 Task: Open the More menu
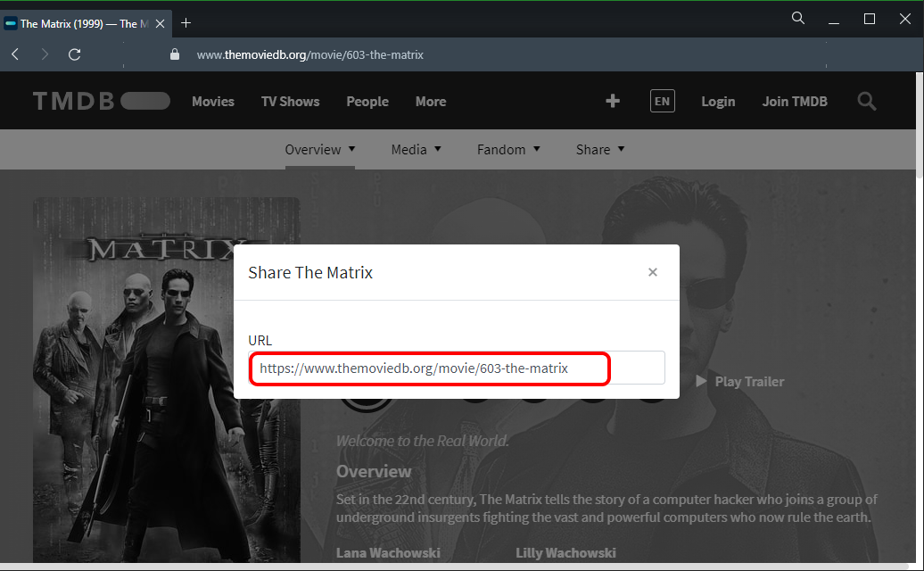(431, 102)
